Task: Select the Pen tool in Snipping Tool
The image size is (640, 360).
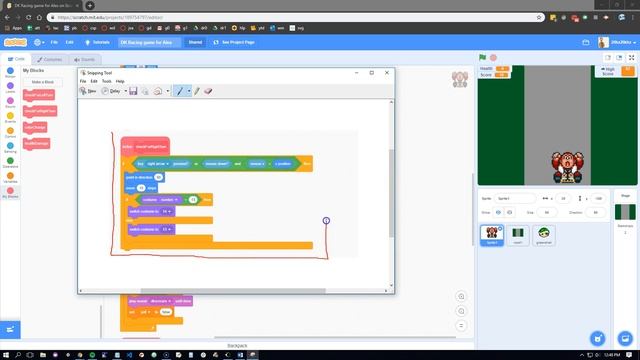Action: pyautogui.click(x=179, y=91)
